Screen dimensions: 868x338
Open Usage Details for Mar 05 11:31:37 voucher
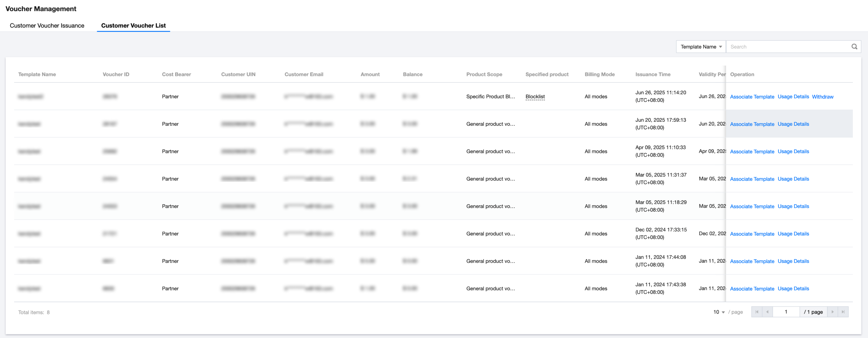793,179
